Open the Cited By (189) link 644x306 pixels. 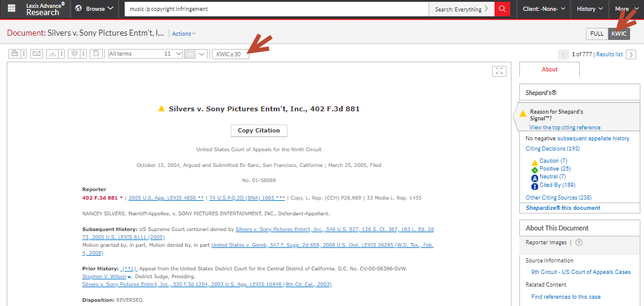coord(557,185)
